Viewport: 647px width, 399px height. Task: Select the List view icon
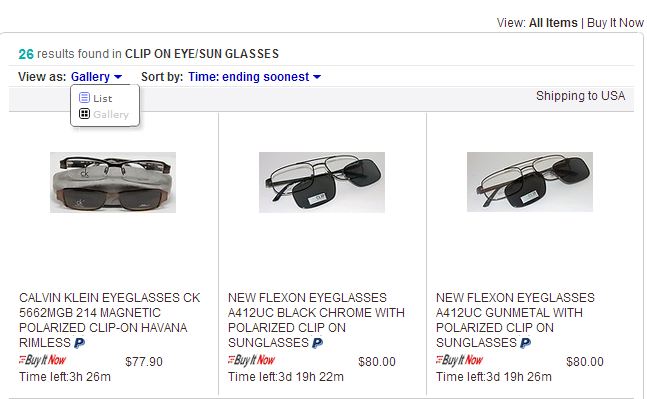pyautogui.click(x=84, y=98)
